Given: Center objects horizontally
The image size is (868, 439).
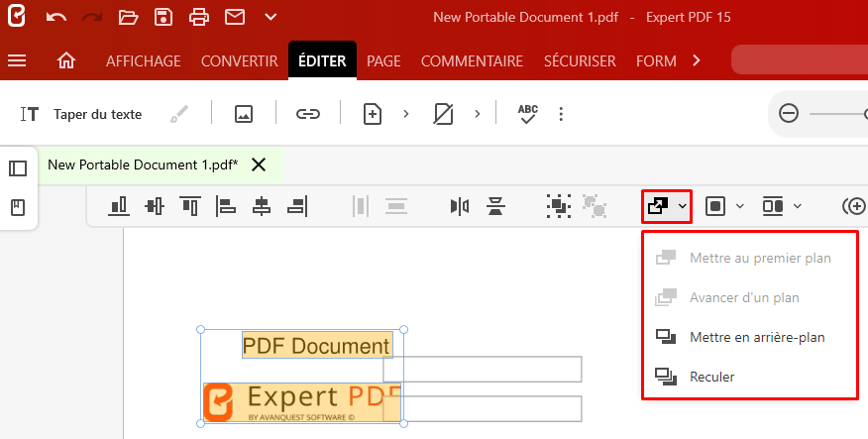Looking at the screenshot, I should (x=262, y=206).
